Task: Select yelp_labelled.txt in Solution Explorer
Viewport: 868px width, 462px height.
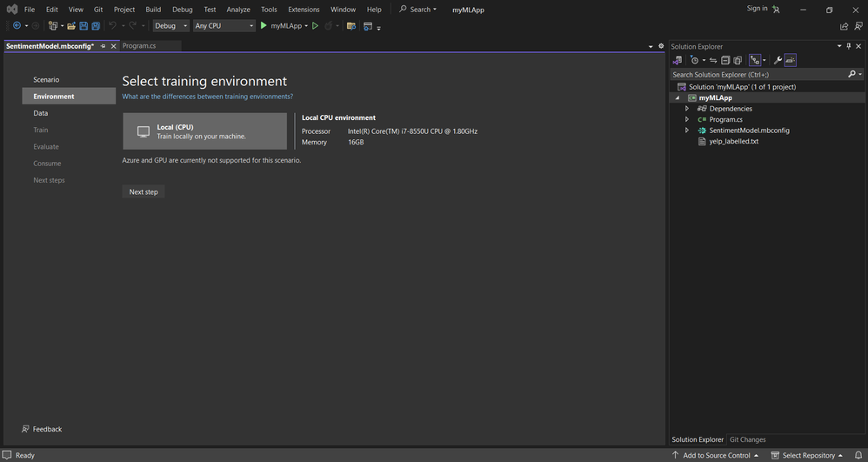Action: [733, 141]
